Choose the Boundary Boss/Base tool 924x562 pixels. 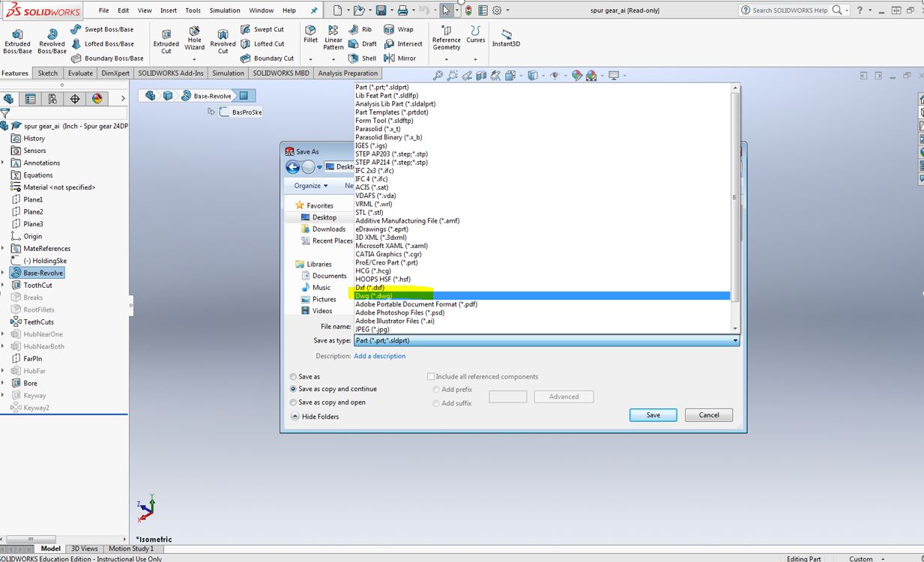pos(106,58)
